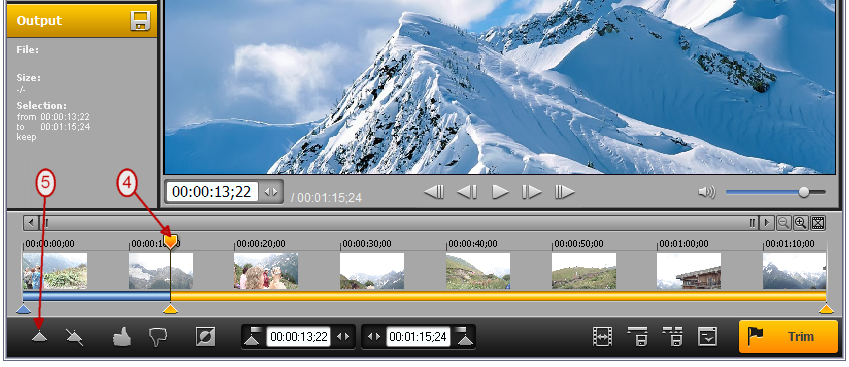Click the 00:00:20;00 timeline ruler label

pyautogui.click(x=261, y=244)
